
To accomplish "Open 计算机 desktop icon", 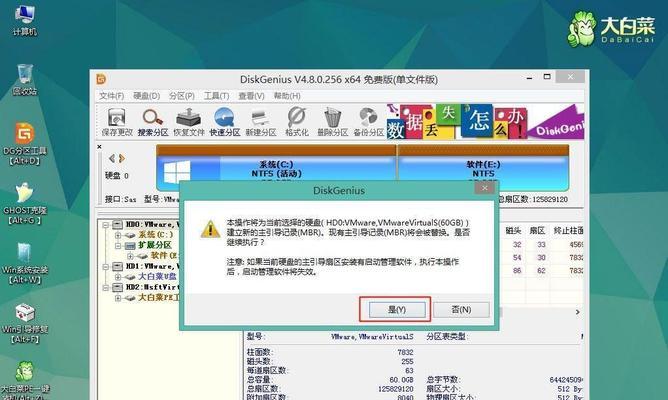I will (25, 20).
